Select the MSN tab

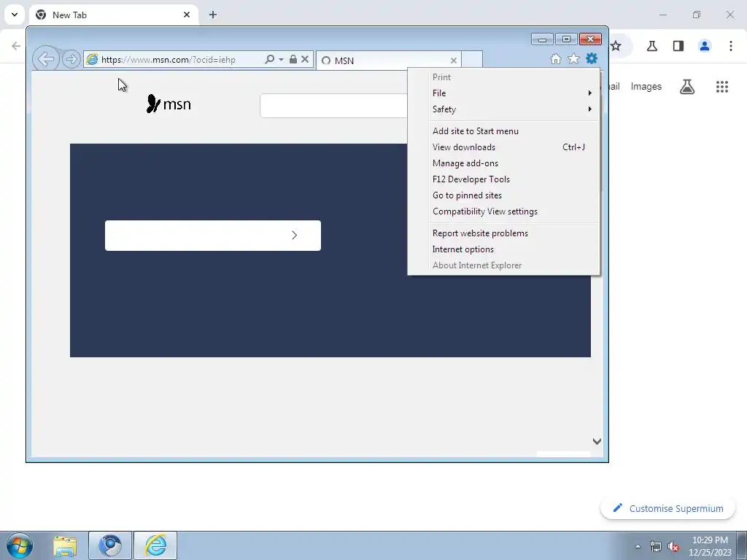click(388, 61)
